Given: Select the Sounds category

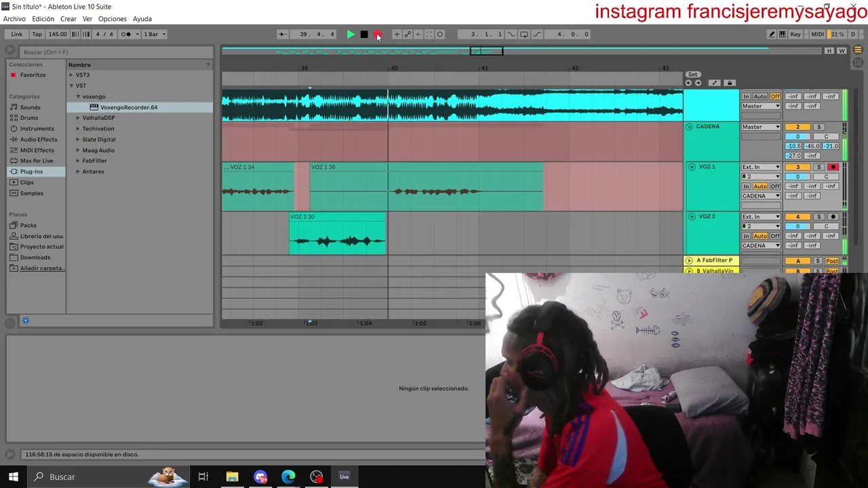Looking at the screenshot, I should tap(30, 107).
